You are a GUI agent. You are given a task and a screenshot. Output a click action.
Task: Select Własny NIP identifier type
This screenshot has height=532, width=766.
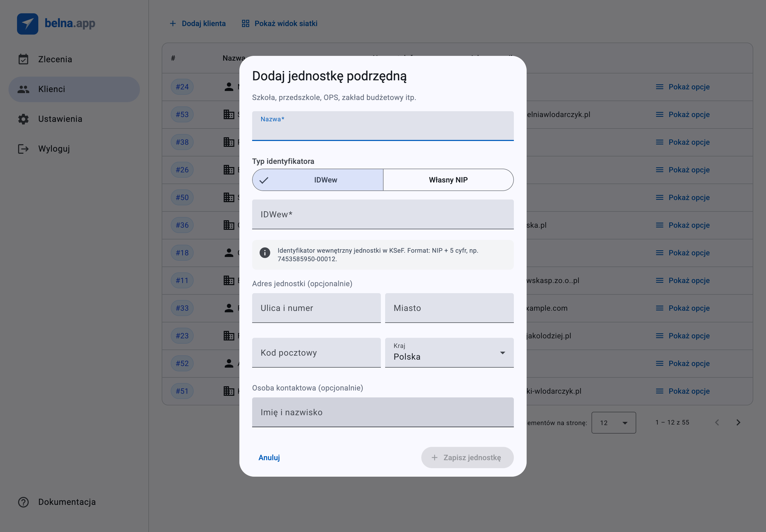click(x=448, y=180)
